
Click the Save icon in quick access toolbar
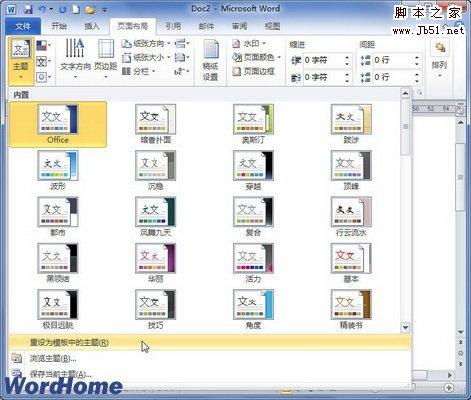[28, 9]
